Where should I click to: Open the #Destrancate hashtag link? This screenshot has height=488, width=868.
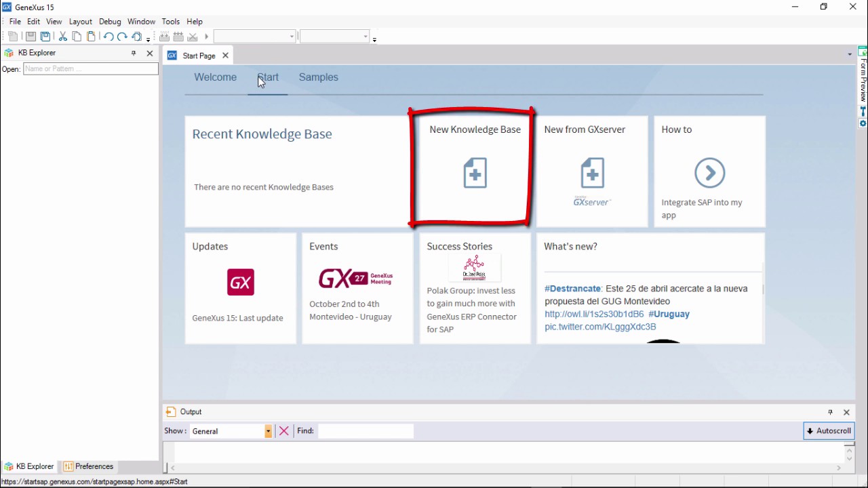pyautogui.click(x=573, y=289)
